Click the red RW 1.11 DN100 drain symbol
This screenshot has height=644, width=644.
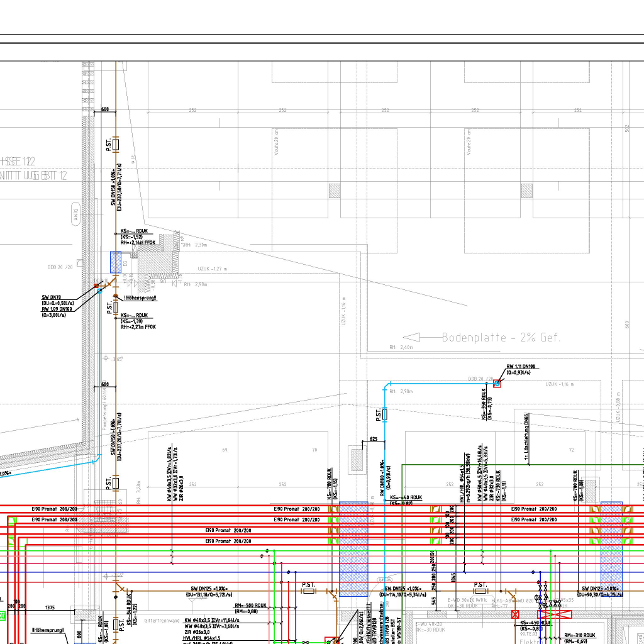click(497, 384)
